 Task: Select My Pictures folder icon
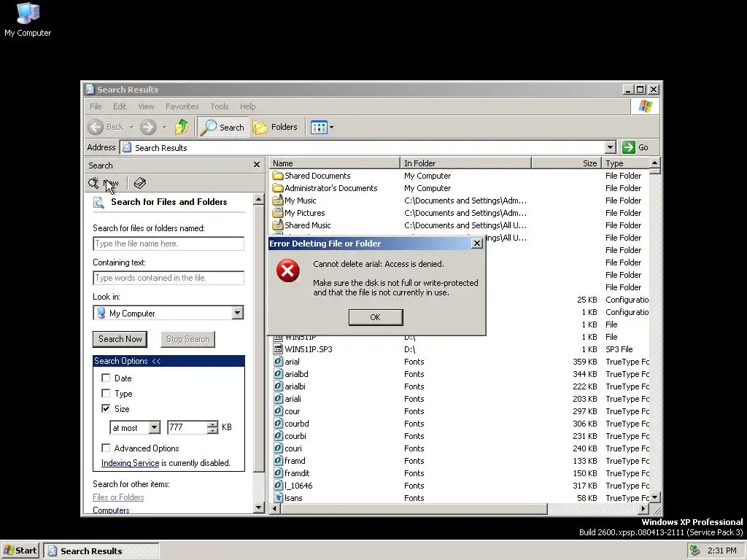coord(278,213)
